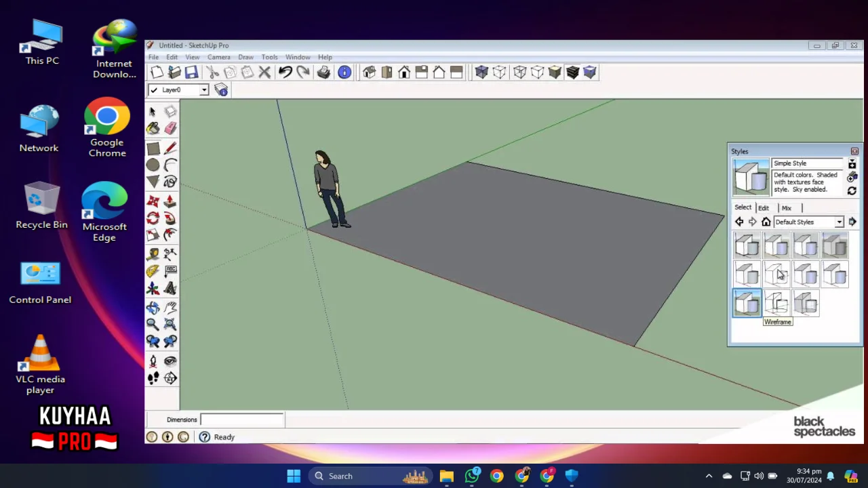The width and height of the screenshot is (868, 488).
Task: Undo the last action
Action: (285, 73)
